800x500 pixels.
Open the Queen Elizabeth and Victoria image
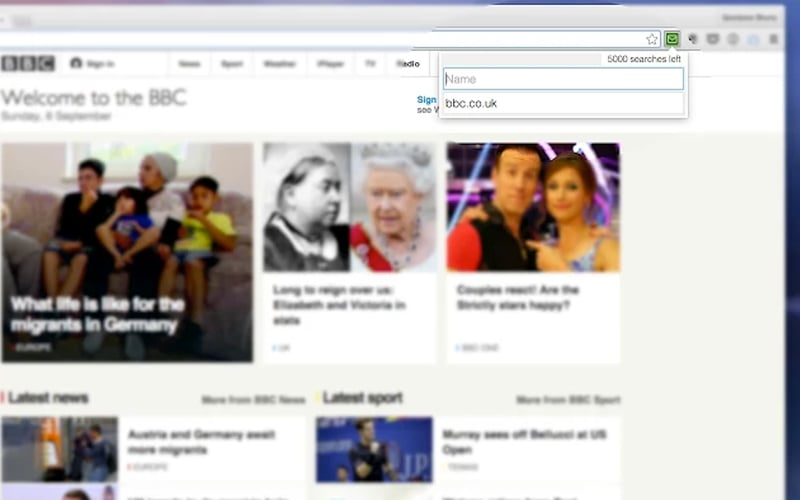pyautogui.click(x=350, y=207)
